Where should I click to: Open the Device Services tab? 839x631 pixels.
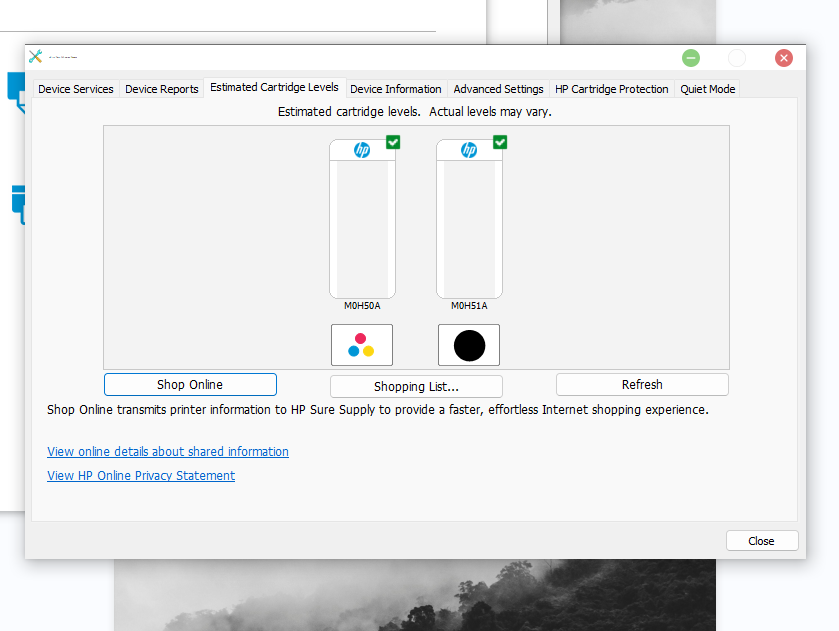click(75, 89)
